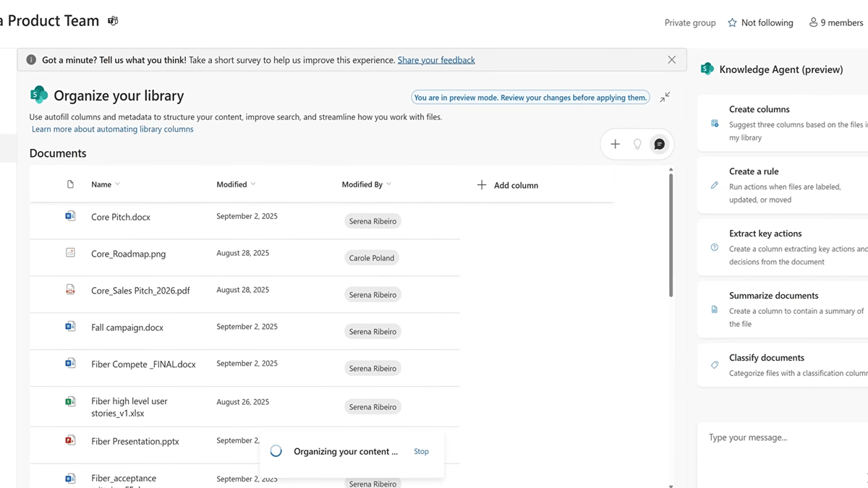The width and height of the screenshot is (868, 488).
Task: Open the 9 members list
Action: point(835,23)
